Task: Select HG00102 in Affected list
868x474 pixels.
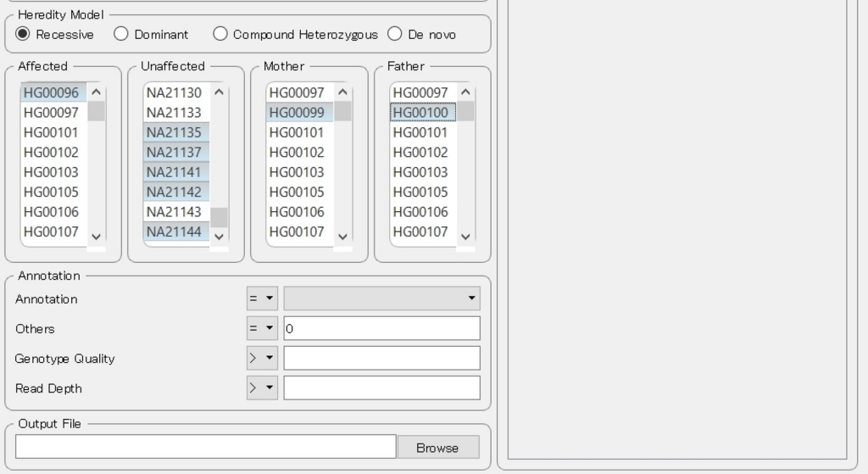Action: [x=53, y=153]
